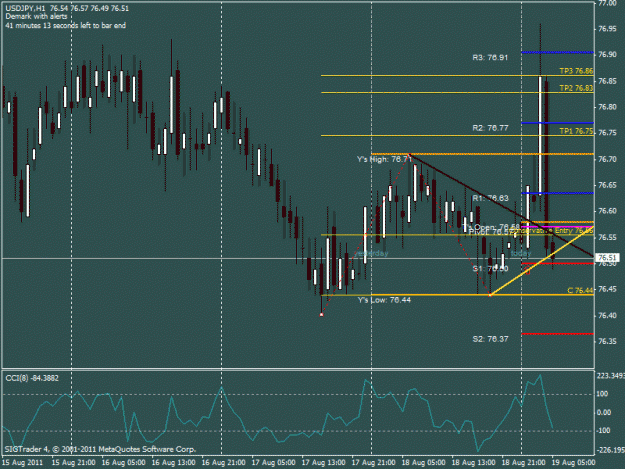This screenshot has height=469, width=625.
Task: Select the 'C 76.44' label
Action: (580, 290)
